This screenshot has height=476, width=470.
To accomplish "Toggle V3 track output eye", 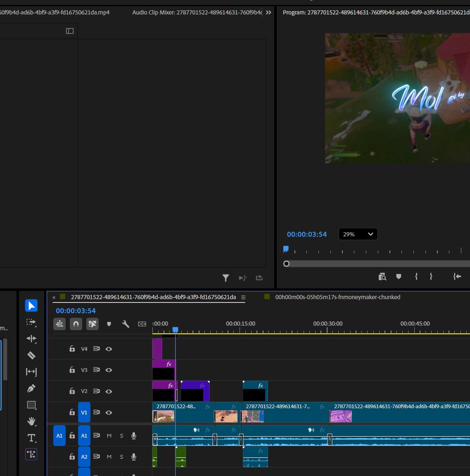I will [109, 370].
